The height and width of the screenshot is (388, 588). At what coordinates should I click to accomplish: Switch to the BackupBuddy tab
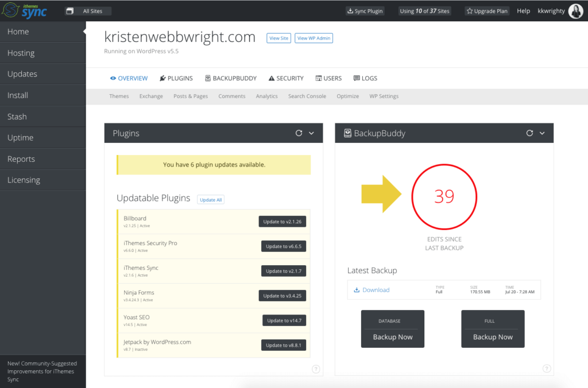(231, 79)
